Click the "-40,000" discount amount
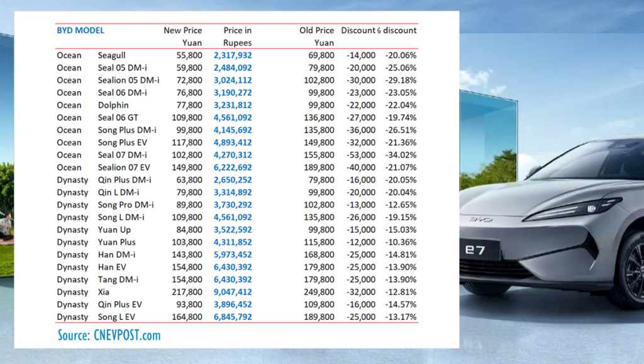This screenshot has height=364, width=644. [x=361, y=168]
